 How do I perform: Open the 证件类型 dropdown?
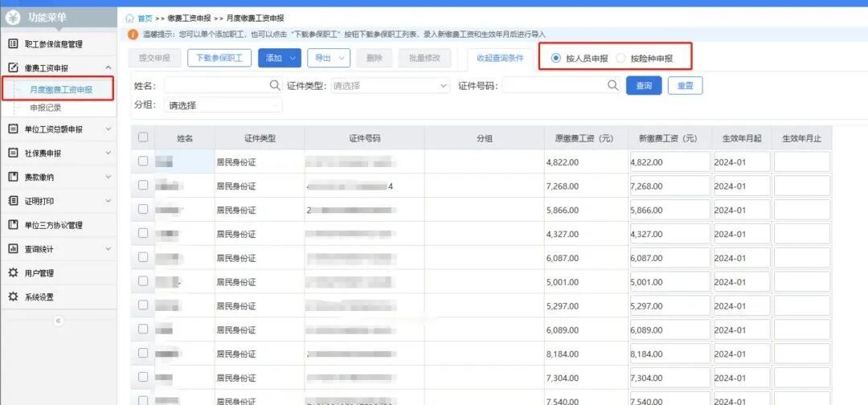[391, 86]
